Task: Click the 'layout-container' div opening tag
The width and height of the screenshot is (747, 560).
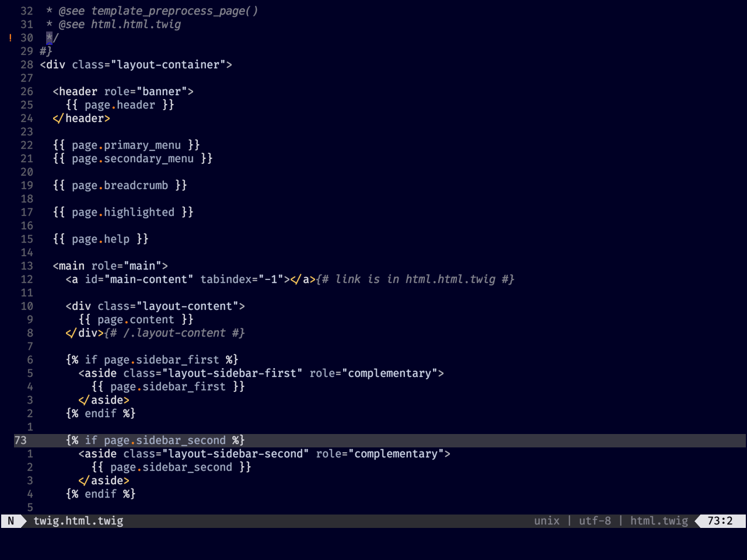Action: 136,65
